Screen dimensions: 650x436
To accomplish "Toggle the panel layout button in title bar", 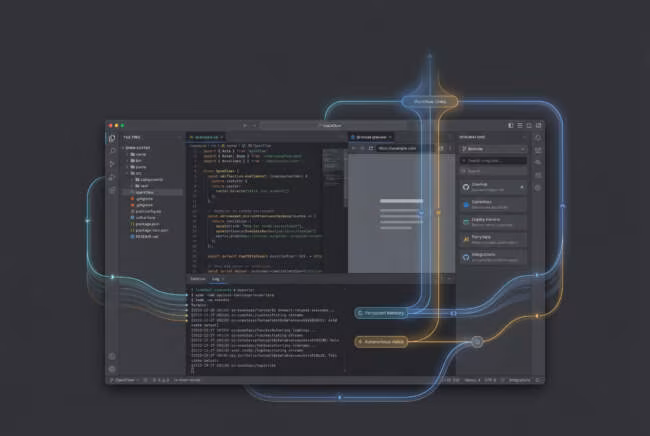I will 520,125.
